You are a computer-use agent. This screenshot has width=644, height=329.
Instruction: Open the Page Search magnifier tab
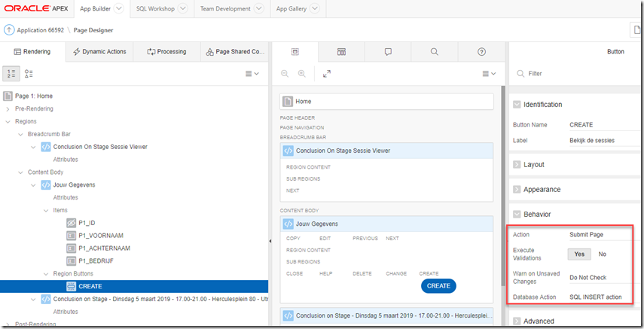pos(435,52)
